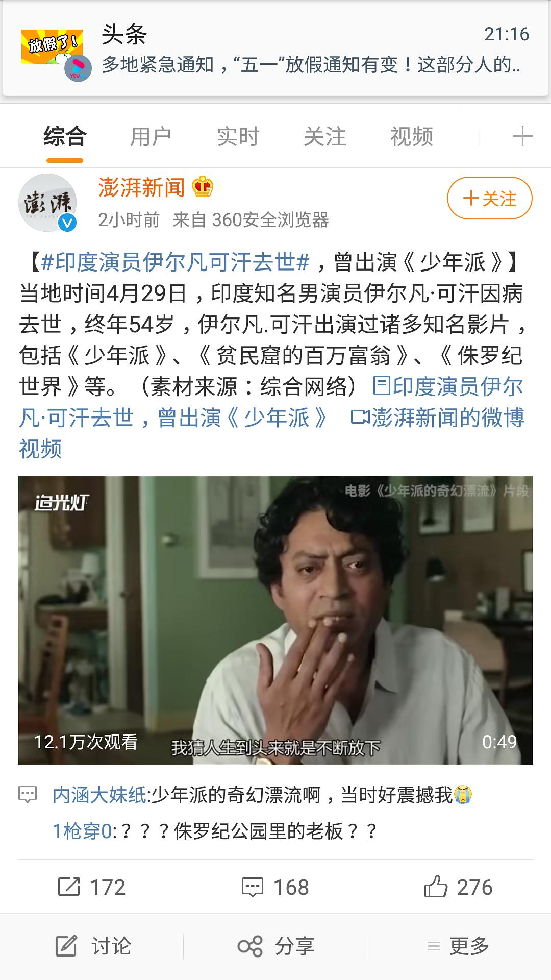Screen dimensions: 551x980
Task: Select the 关注 tab
Action: (x=324, y=137)
